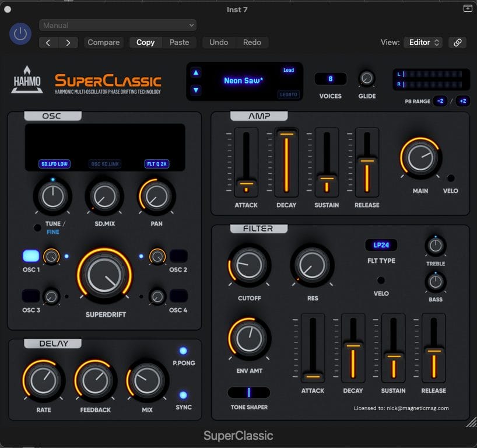
Task: Click the Main amp volume knob
Action: 420,158
